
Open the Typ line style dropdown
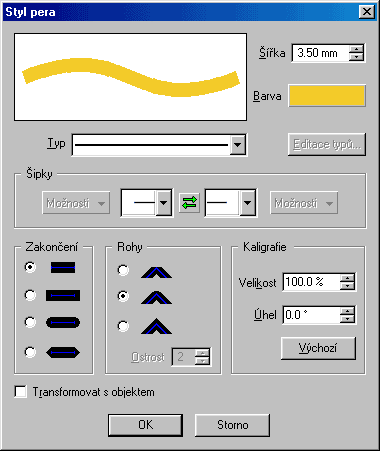click(237, 145)
